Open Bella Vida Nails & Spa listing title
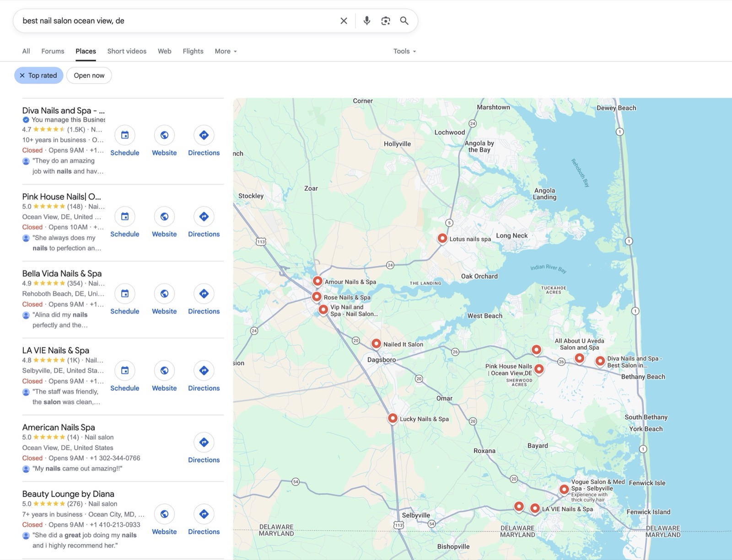Viewport: 732px width, 560px height. (x=62, y=273)
